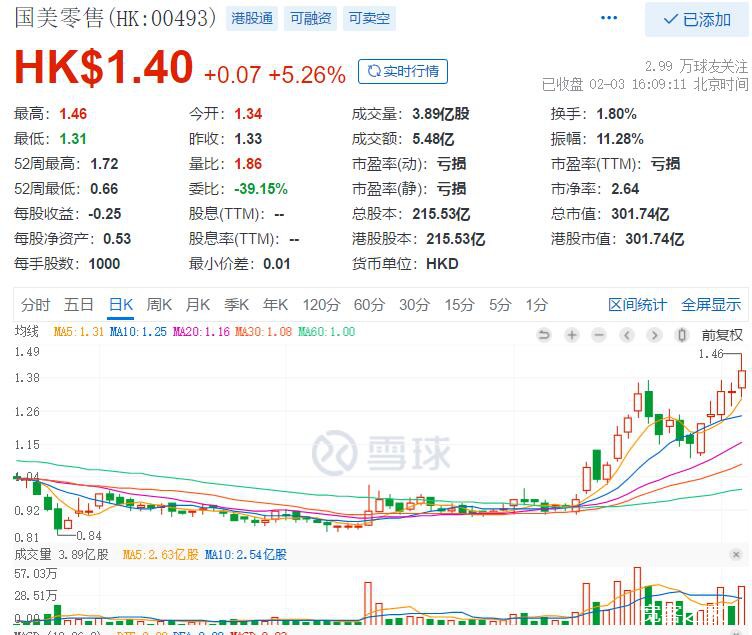The height and width of the screenshot is (635, 752).
Task: Switch to 1分 interval tab
Action: [537, 305]
